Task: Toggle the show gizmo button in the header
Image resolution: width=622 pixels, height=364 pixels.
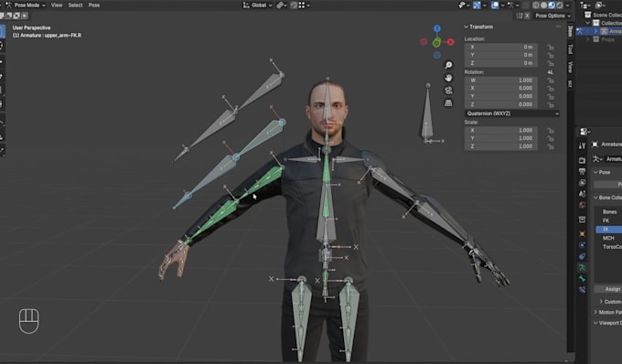Action: (477, 5)
